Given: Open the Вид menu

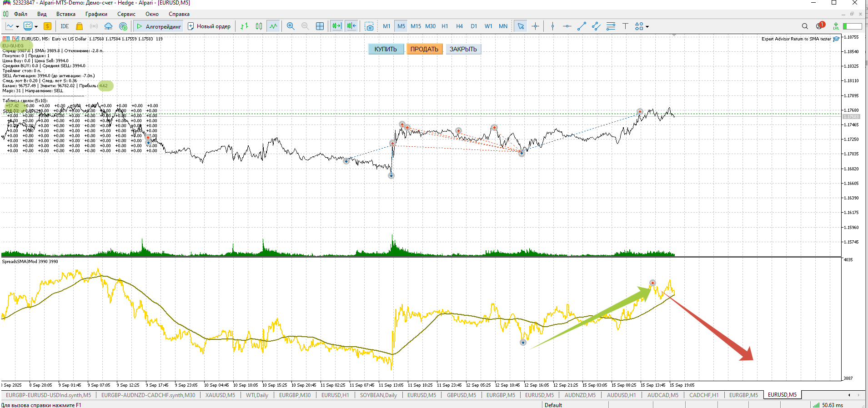Looking at the screenshot, I should 42,14.
